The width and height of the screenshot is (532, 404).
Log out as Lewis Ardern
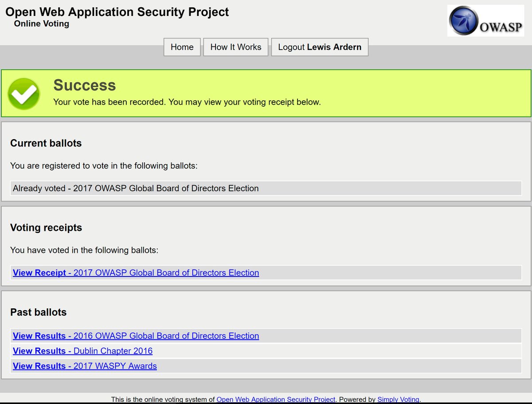[x=320, y=47]
